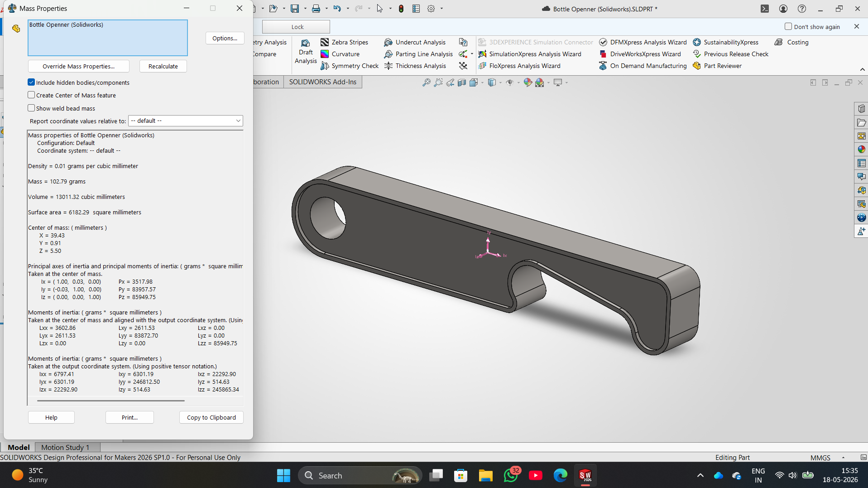Click the selected items box Bottle Openner

108,38
